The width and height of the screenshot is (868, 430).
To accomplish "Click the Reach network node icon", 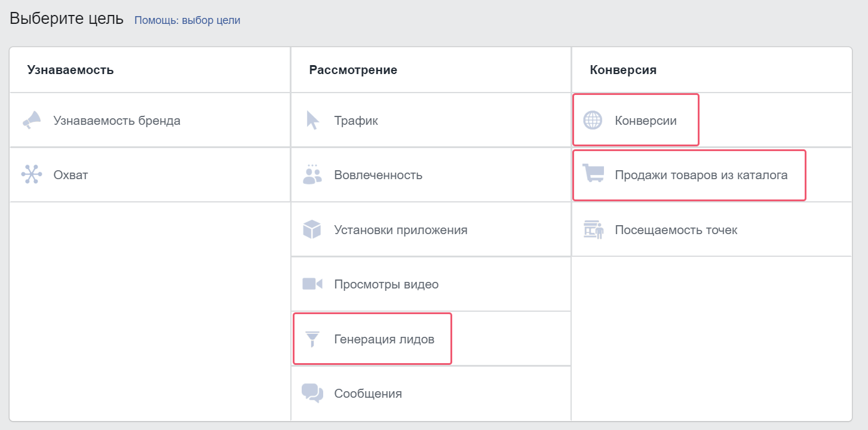I will pos(32,175).
